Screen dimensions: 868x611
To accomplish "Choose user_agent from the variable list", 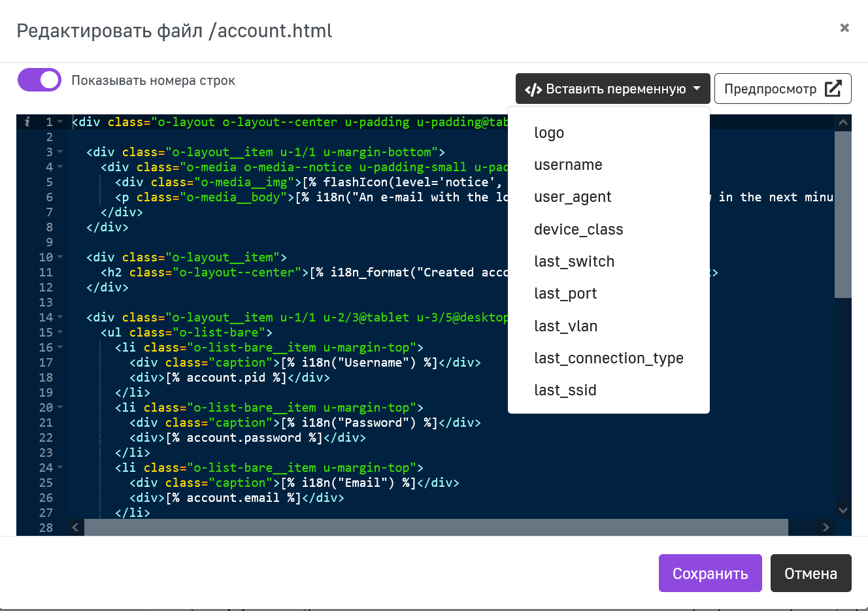I will [573, 197].
